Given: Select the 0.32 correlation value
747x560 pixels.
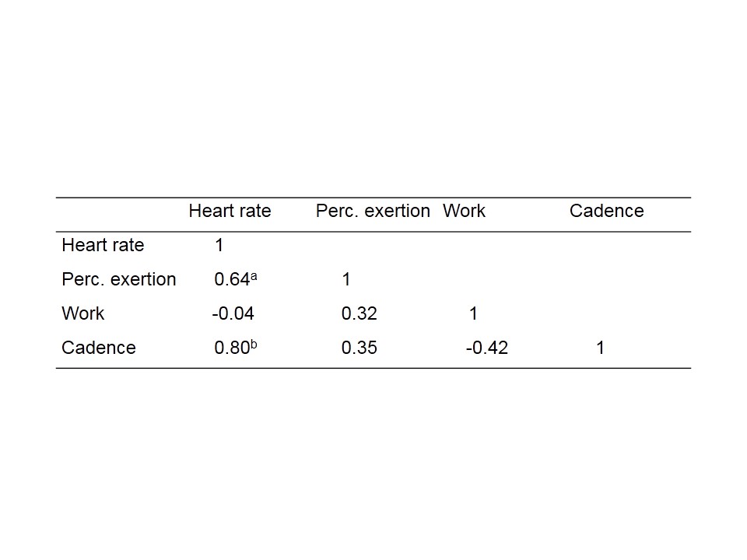Looking at the screenshot, I should pyautogui.click(x=359, y=313).
